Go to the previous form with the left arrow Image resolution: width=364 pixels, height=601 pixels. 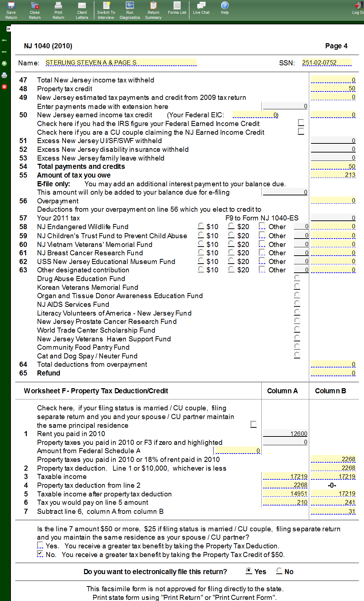coord(4,40)
